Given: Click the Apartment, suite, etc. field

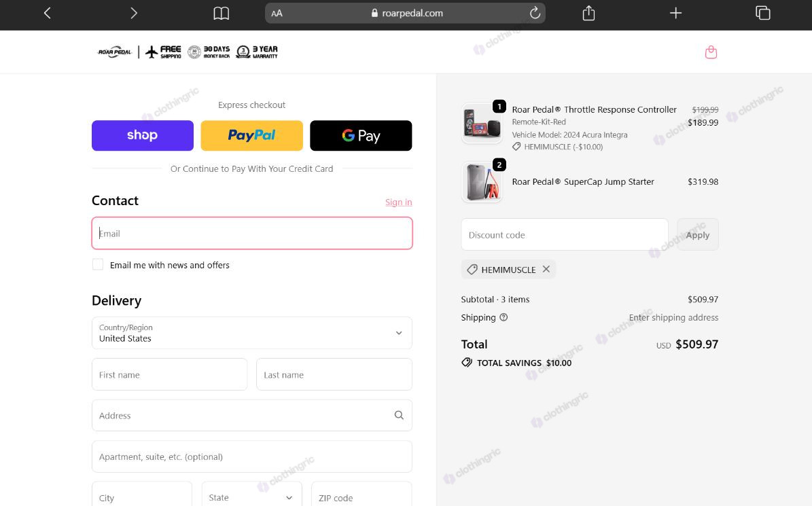Looking at the screenshot, I should [252, 457].
